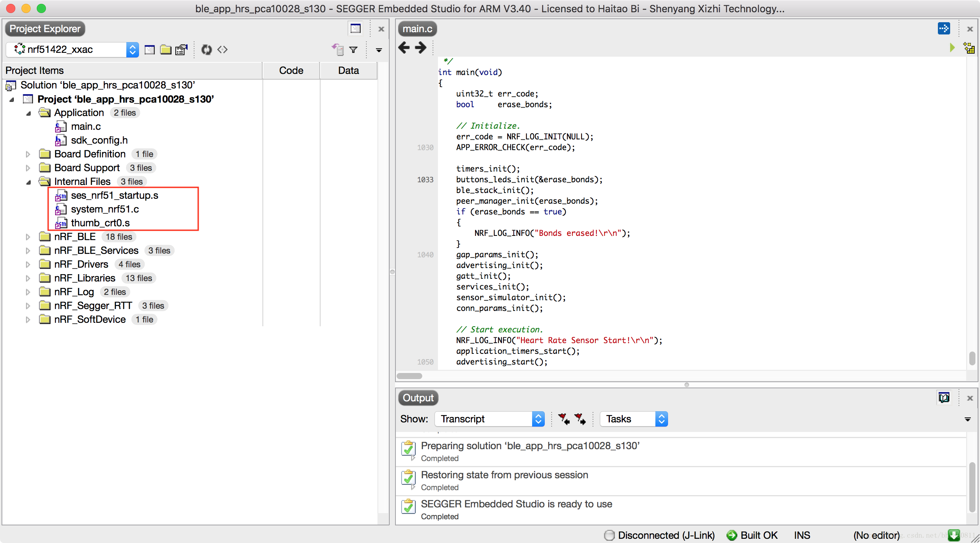980x543 pixels.
Task: Navigate back with the left arrow in editor
Action: pos(404,48)
